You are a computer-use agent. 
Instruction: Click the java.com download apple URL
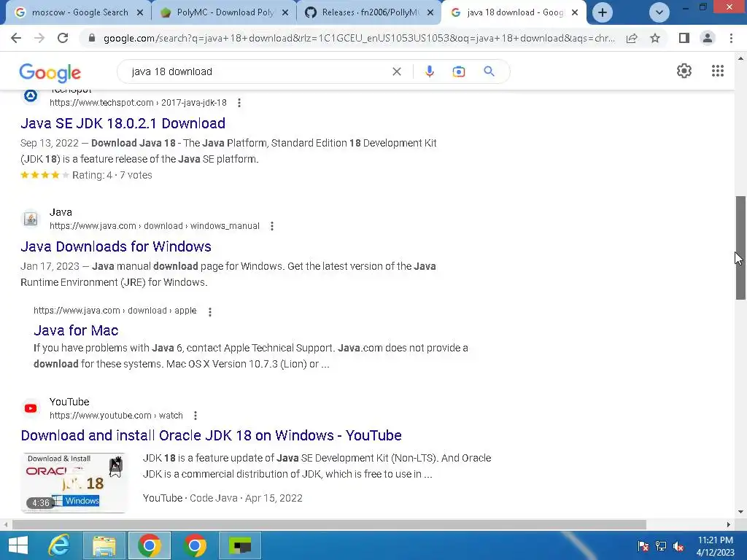[x=115, y=311]
